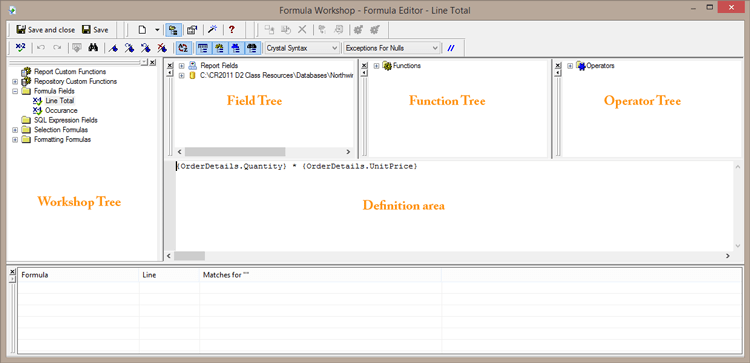
Task: Expand the Northwind database path node
Action: point(182,76)
